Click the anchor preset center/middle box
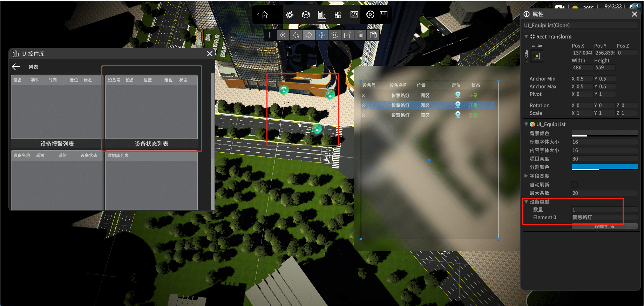644x306 pixels. tap(537, 56)
